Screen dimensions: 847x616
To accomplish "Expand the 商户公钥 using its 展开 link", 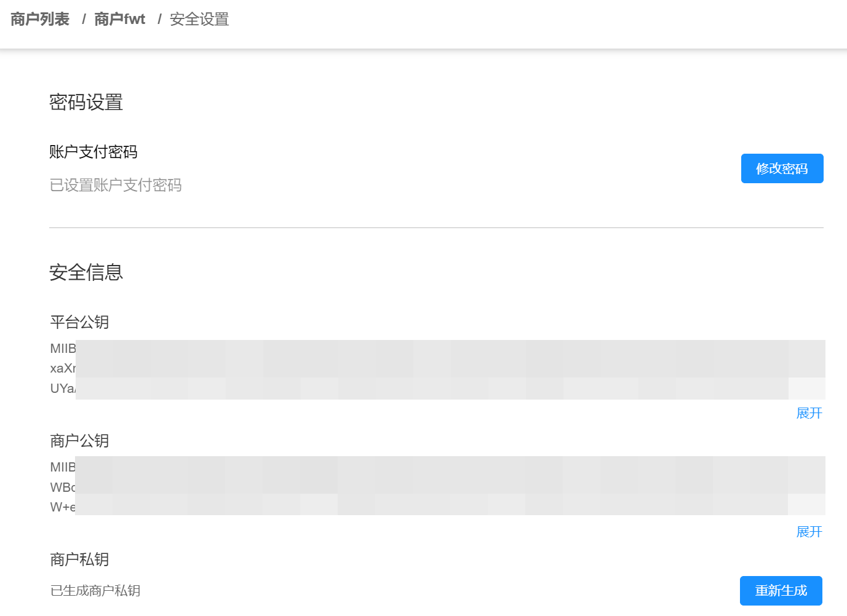I will click(809, 532).
